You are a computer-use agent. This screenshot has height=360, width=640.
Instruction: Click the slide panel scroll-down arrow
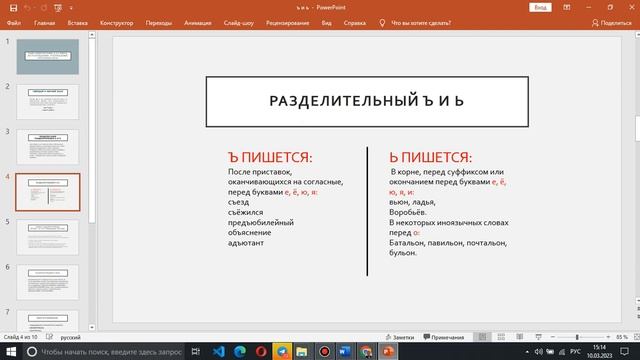click(x=92, y=327)
